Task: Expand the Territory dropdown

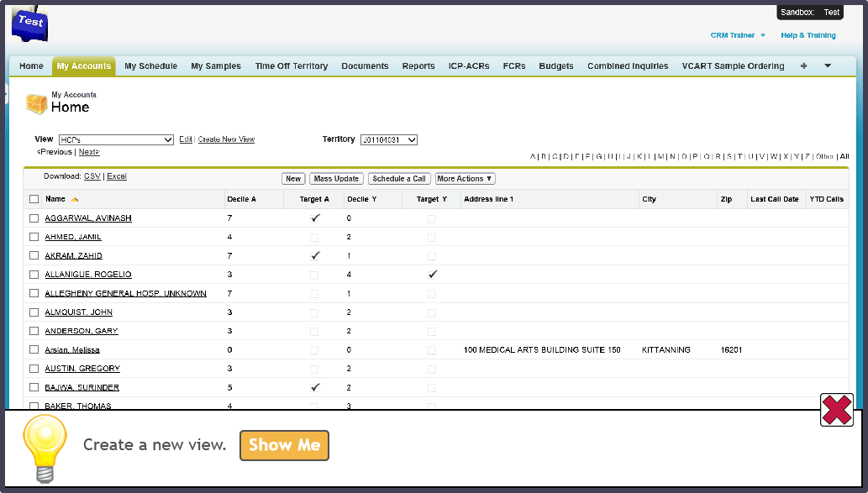Action: [388, 140]
